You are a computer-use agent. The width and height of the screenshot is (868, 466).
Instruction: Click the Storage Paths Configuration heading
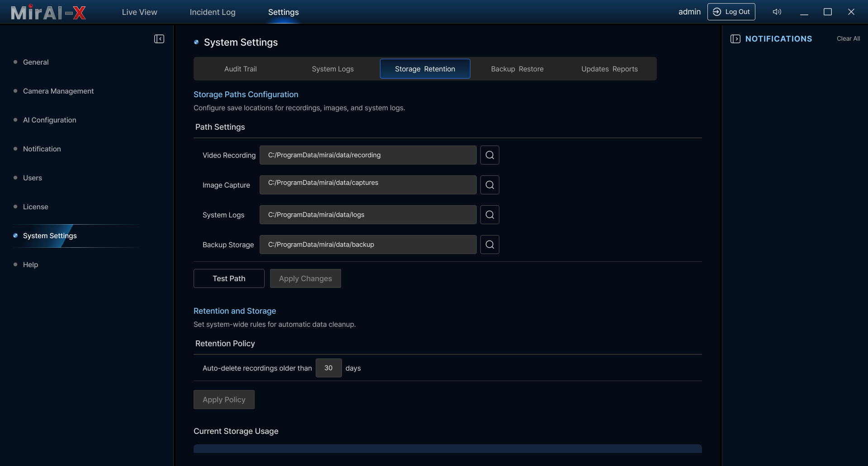(246, 94)
